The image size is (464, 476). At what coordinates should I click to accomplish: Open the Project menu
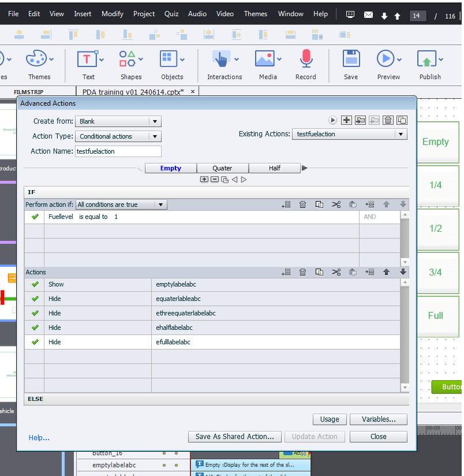click(144, 14)
